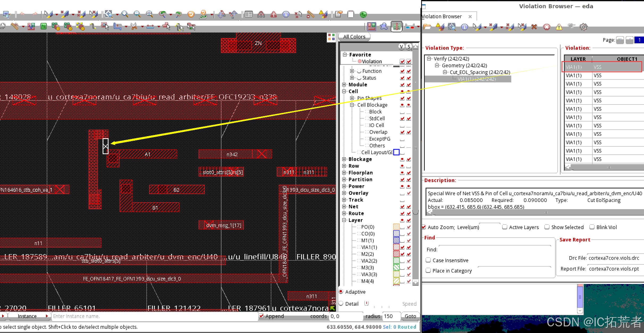Select the Detail radio button
Screen dimensions: 644x333
pyautogui.click(x=341, y=304)
